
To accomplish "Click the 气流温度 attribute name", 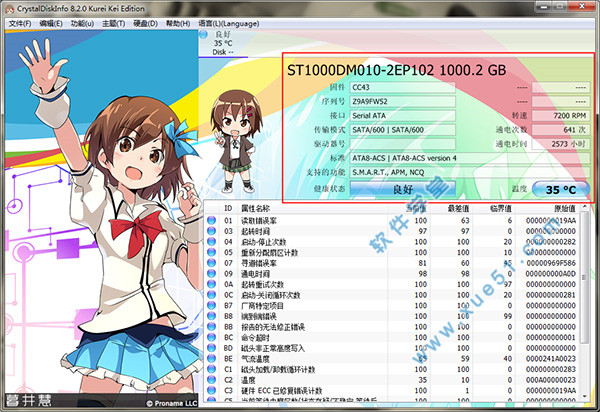I will [255, 359].
